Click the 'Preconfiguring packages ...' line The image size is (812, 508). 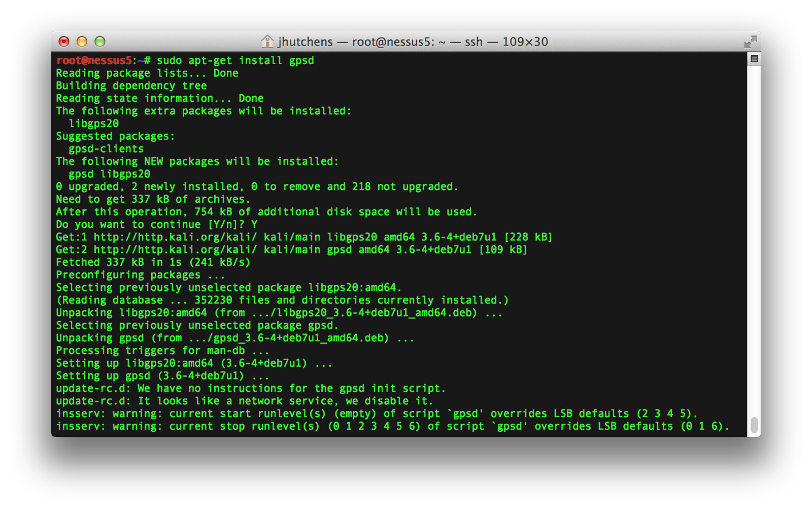[141, 275]
